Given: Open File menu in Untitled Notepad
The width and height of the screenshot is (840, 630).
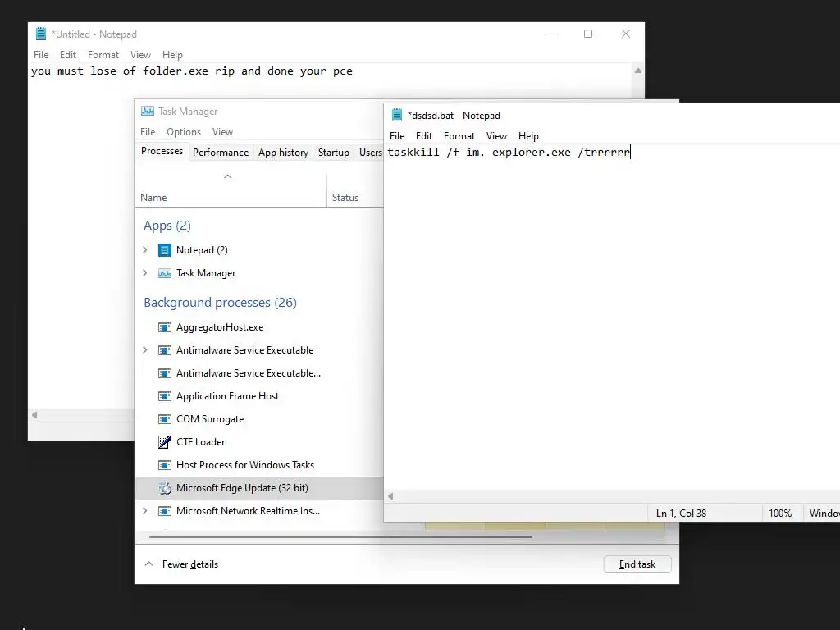Looking at the screenshot, I should (x=41, y=55).
